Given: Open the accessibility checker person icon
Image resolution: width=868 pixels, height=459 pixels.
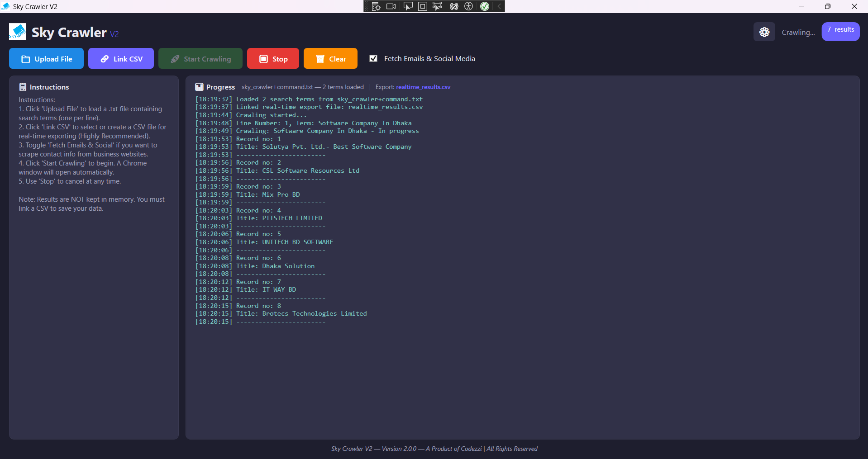Looking at the screenshot, I should click(x=469, y=6).
